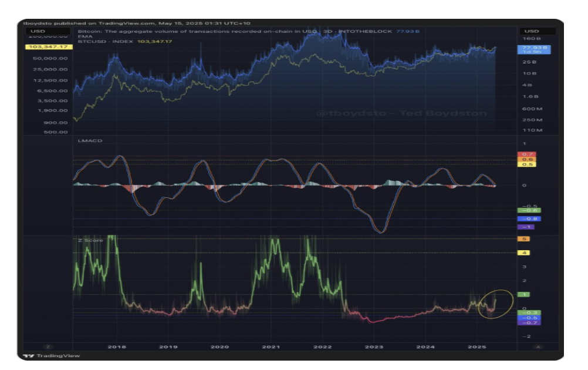Click the green -0.3 level label

[x=529, y=312]
